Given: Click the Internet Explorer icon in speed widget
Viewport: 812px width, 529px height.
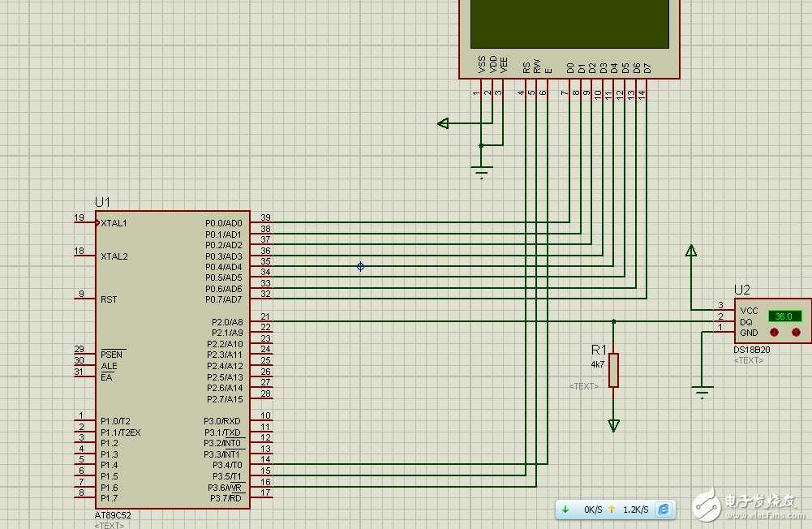Looking at the screenshot, I should pos(664,510).
